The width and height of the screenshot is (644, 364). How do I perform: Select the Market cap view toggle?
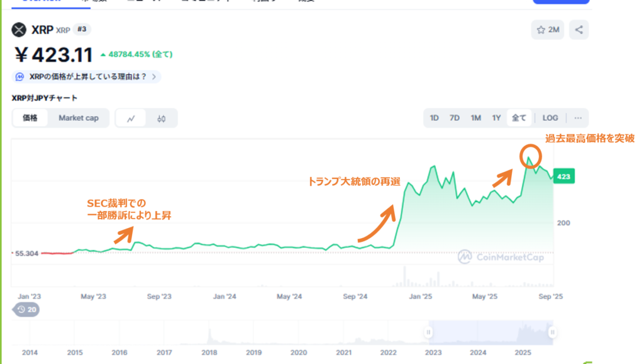point(79,118)
